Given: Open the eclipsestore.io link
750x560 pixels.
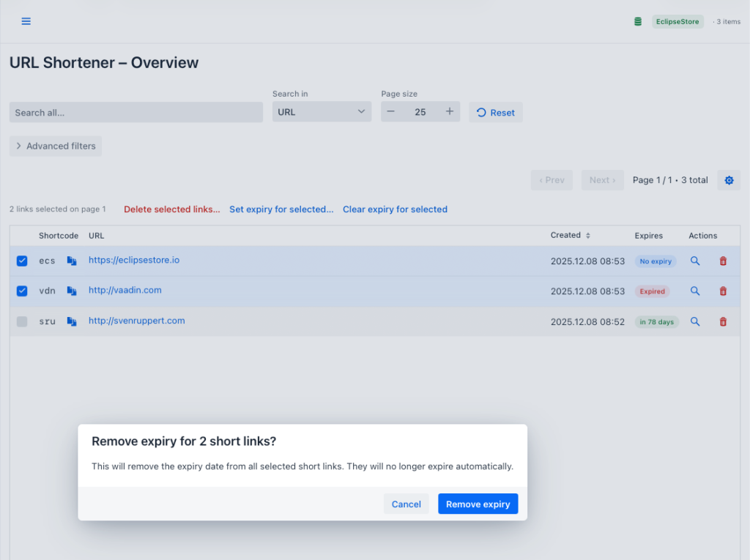Looking at the screenshot, I should tap(134, 260).
